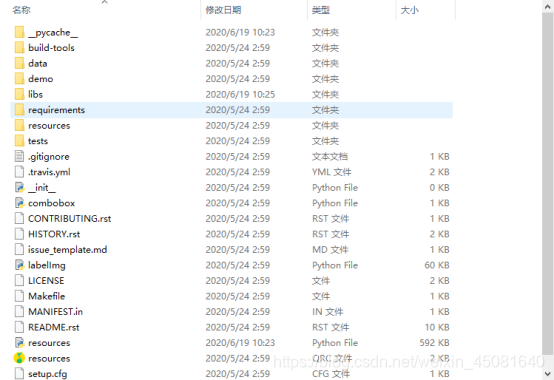Click the data folder icon

coord(19,63)
